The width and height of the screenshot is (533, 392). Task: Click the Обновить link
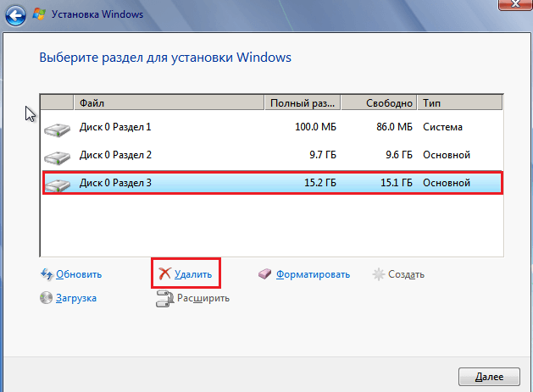[x=79, y=274]
